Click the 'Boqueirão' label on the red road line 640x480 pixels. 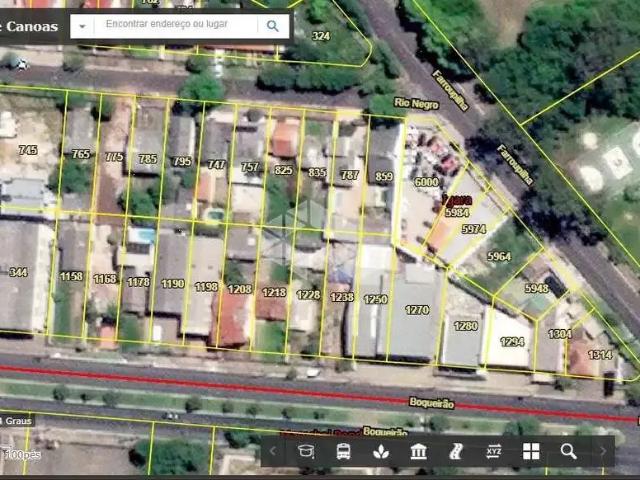click(x=431, y=403)
